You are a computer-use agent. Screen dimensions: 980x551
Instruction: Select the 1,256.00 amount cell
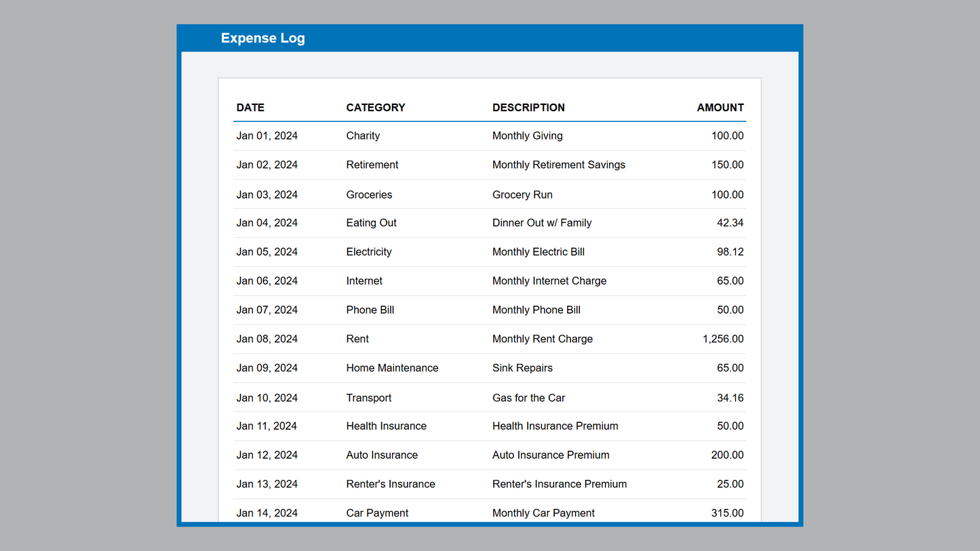click(723, 339)
